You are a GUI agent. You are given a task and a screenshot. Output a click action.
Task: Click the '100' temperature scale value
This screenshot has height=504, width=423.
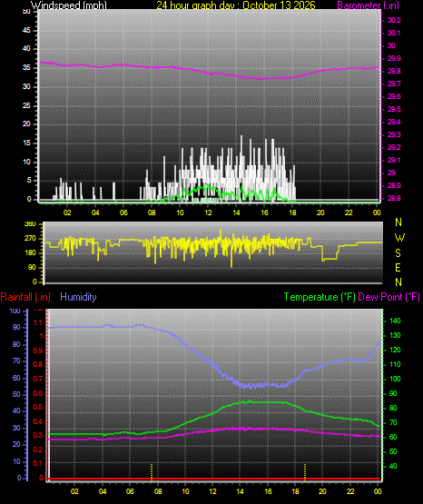tap(395, 379)
